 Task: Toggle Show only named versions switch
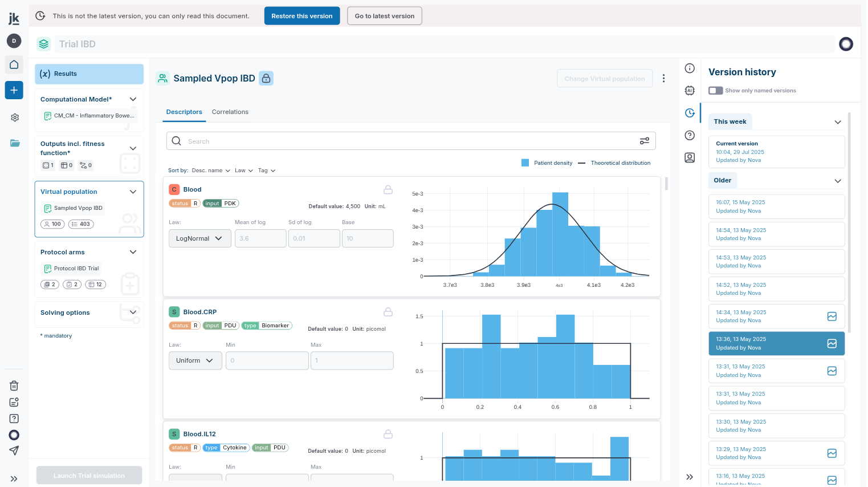(x=716, y=91)
